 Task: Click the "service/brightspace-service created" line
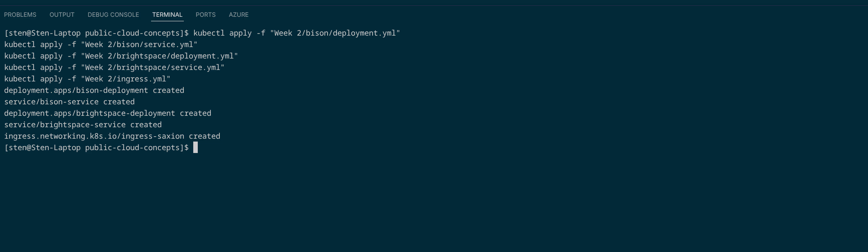point(82,125)
